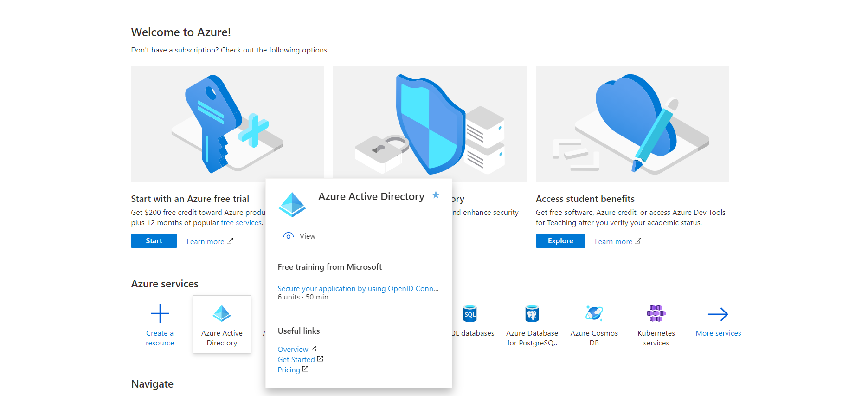The image size is (868, 396).
Task: Open the SQL databases service icon
Action: coord(469,314)
